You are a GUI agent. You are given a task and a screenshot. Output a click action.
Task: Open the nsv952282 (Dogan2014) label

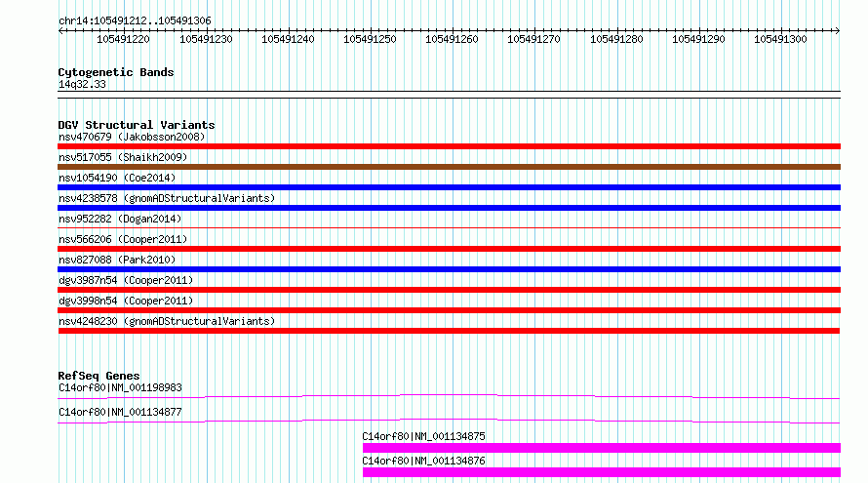[x=120, y=219]
